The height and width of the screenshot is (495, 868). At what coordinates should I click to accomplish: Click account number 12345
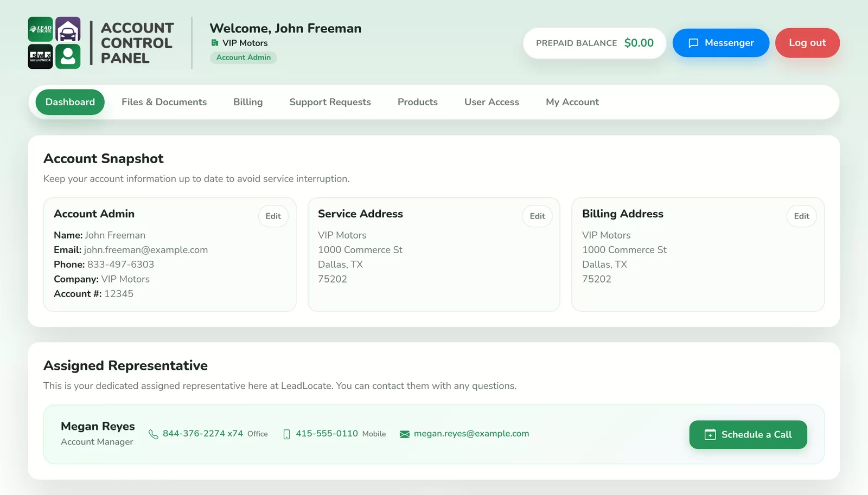point(119,294)
